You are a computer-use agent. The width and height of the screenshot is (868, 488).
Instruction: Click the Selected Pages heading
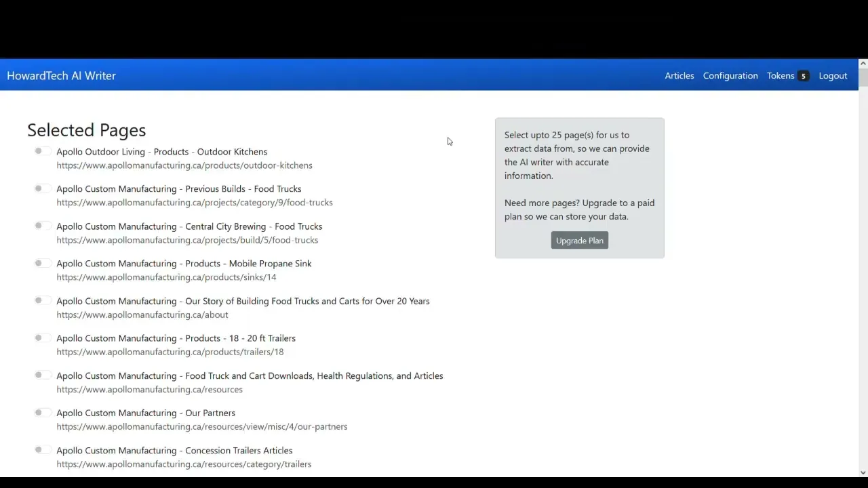86,130
